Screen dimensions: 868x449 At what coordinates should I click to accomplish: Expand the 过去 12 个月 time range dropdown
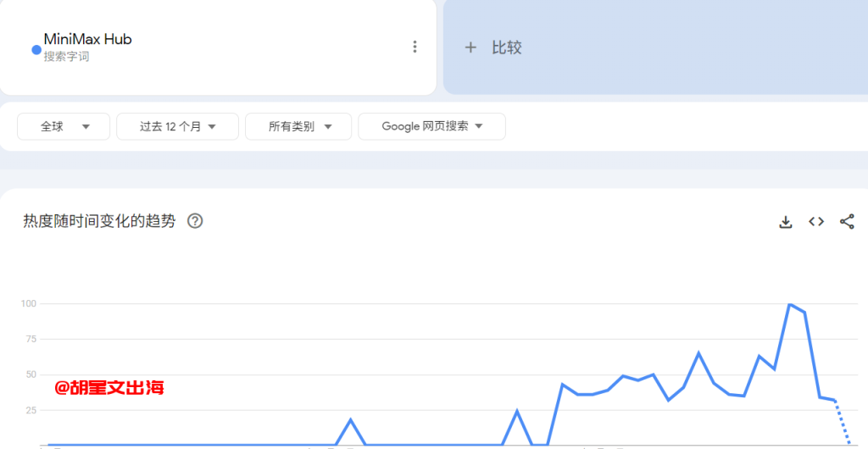[x=178, y=126]
